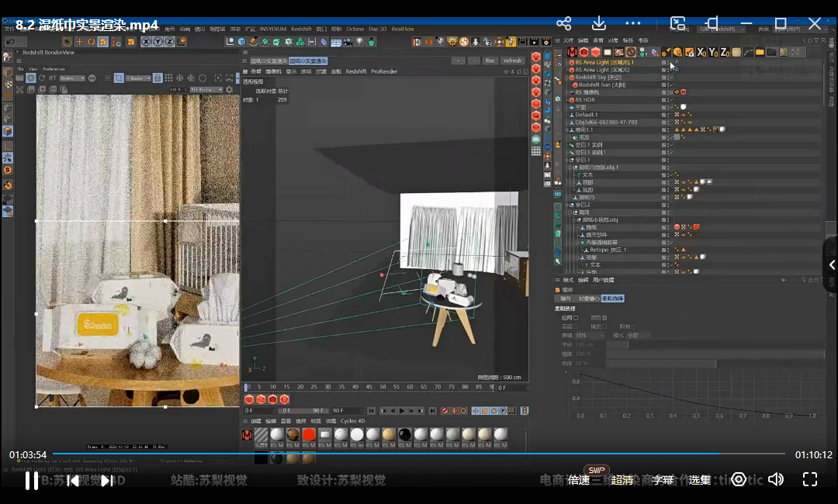Click the Rec button above viewport
This screenshot has height=504, width=838.
point(490,60)
